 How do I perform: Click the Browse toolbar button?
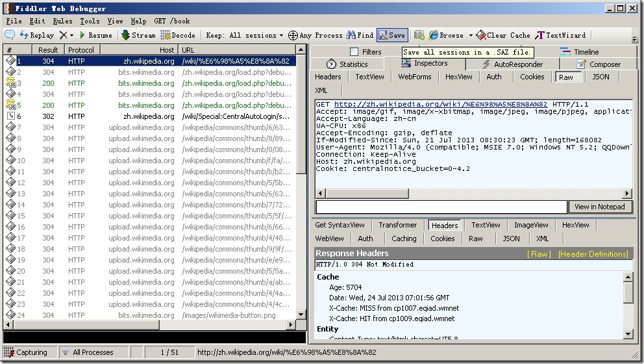(447, 35)
